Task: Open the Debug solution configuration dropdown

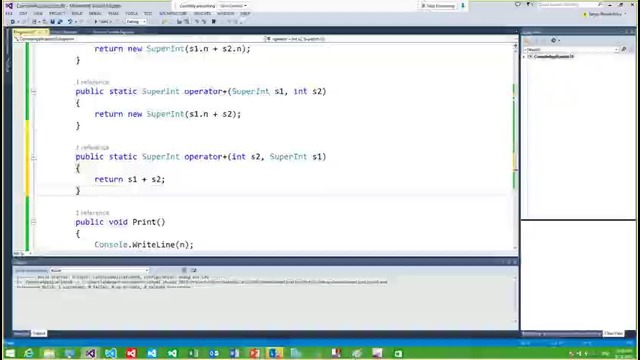Action: pyautogui.click(x=136, y=22)
